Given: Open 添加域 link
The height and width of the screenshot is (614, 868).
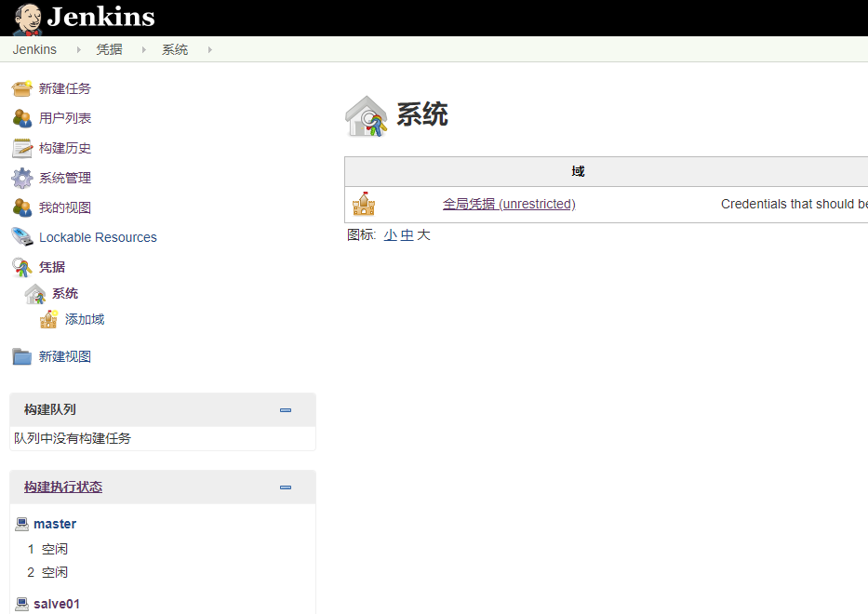Looking at the screenshot, I should [x=85, y=319].
